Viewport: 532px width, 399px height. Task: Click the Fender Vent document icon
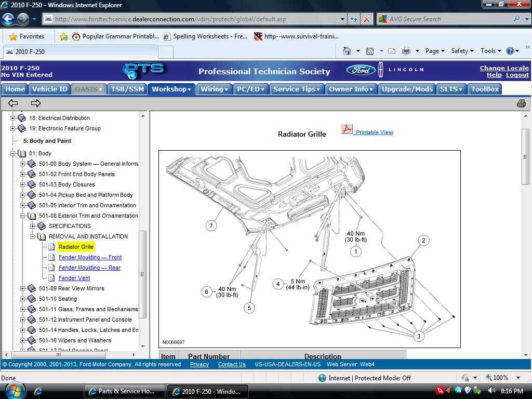coord(51,278)
